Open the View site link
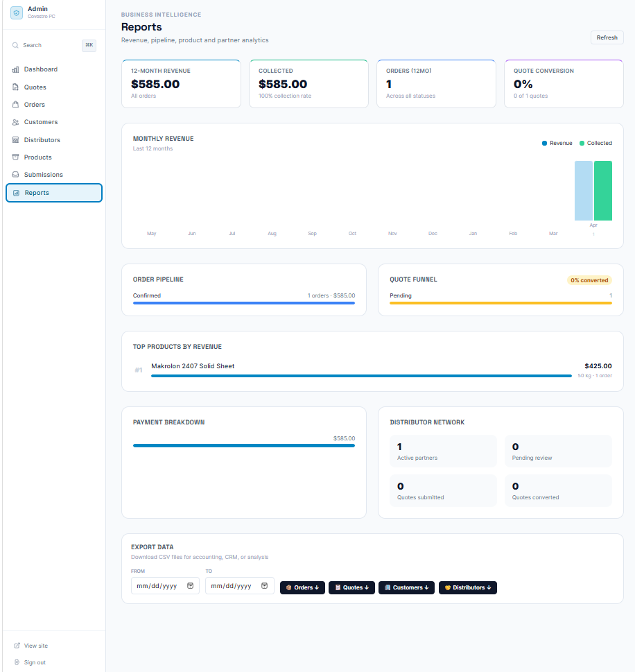This screenshot has height=672, width=635. point(31,646)
